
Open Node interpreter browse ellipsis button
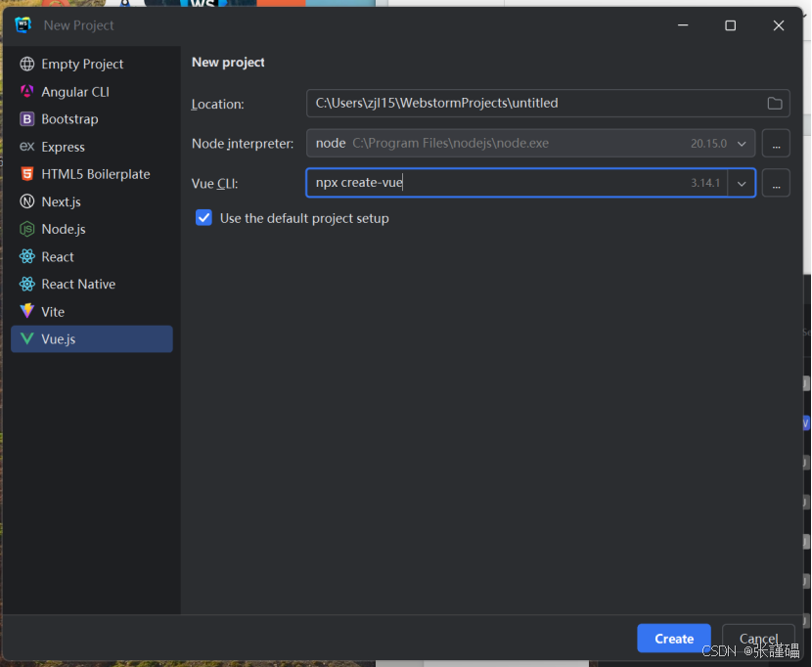tap(776, 144)
